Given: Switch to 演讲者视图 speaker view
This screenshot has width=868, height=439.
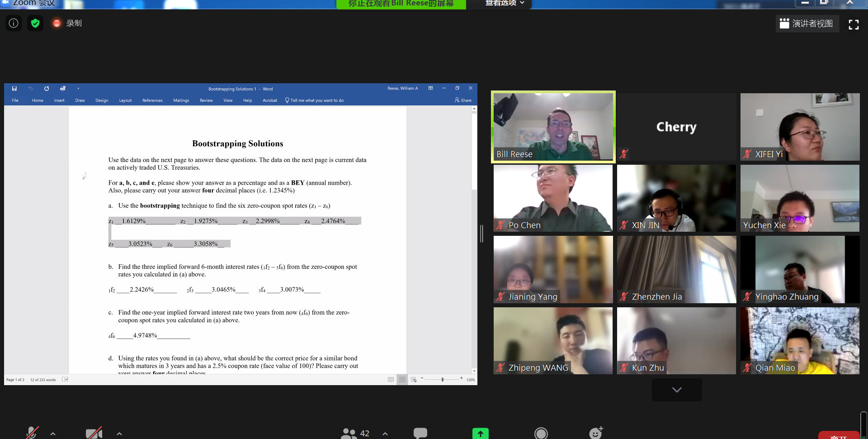Looking at the screenshot, I should pyautogui.click(x=807, y=24).
